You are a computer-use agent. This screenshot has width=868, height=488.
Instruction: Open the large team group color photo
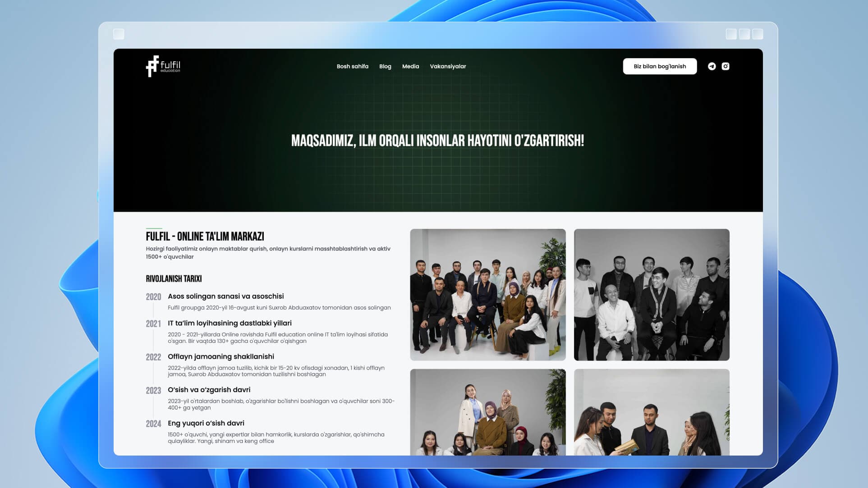point(487,295)
